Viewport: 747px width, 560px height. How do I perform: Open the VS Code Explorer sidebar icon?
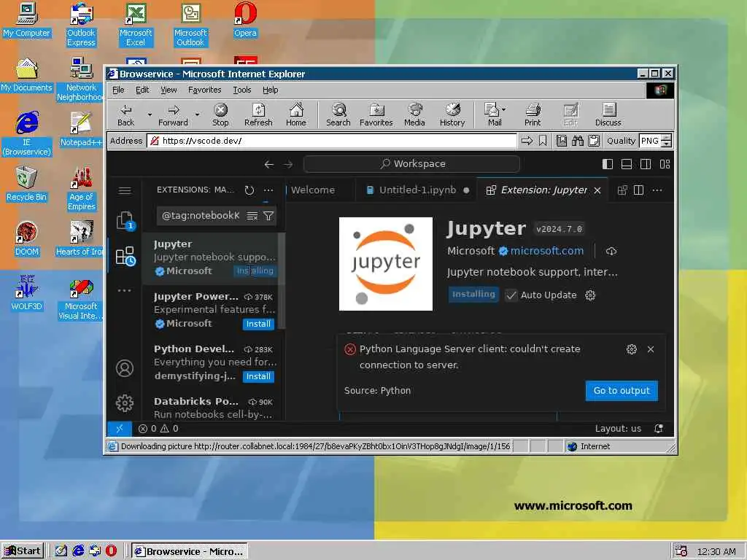point(125,221)
